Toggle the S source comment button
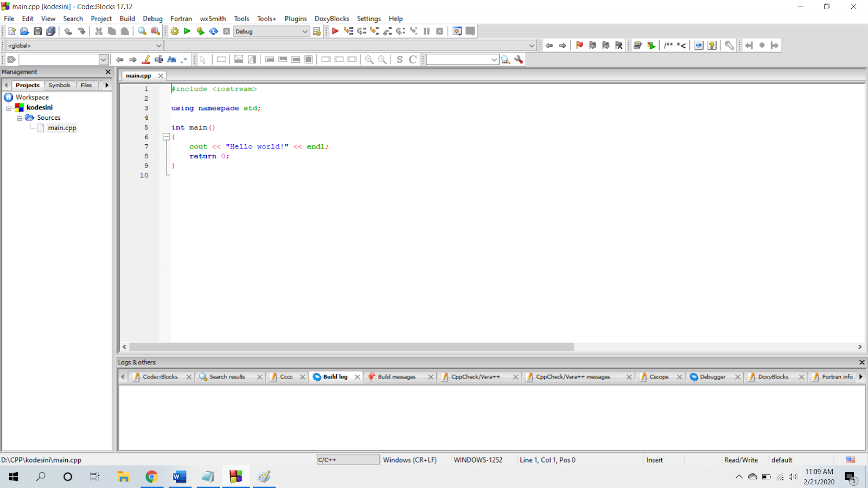868x488 pixels. click(x=400, y=60)
